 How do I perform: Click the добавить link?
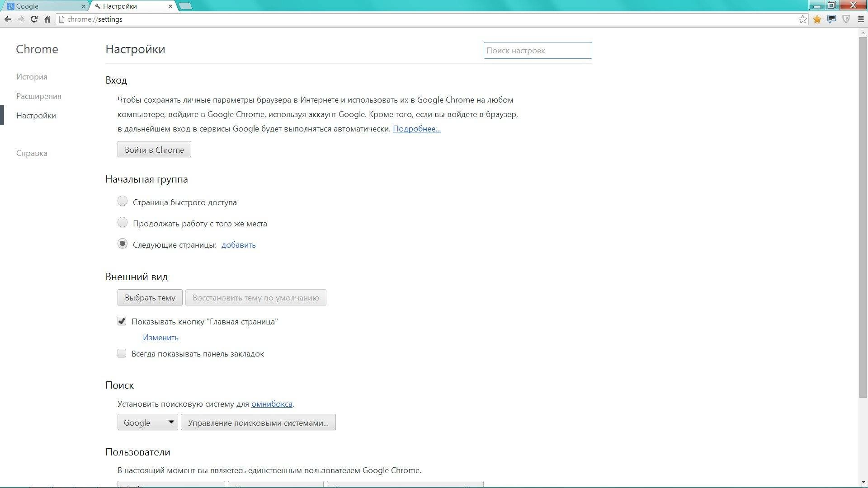coord(238,245)
